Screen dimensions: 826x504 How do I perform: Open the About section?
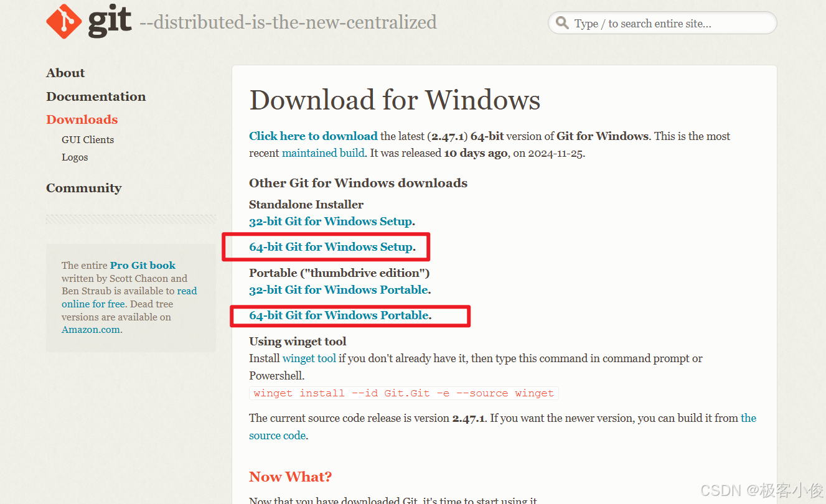pyautogui.click(x=65, y=73)
